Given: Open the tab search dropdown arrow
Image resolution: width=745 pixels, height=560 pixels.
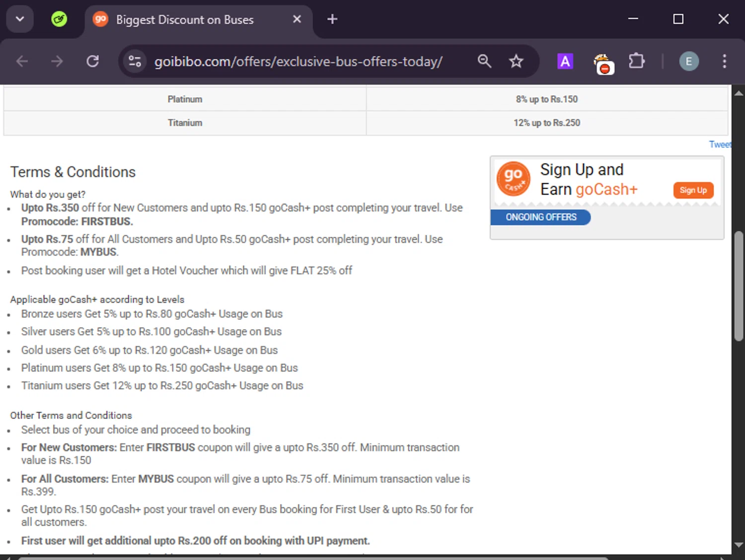Looking at the screenshot, I should 20,19.
